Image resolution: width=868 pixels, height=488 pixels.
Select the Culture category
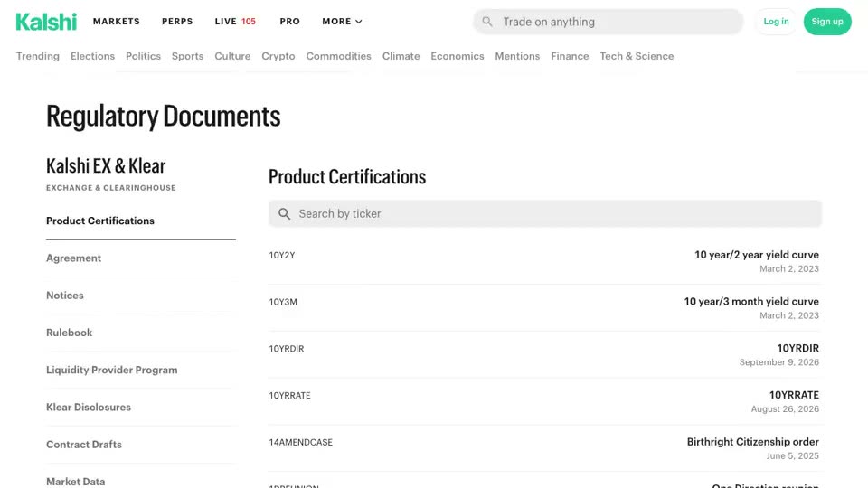(x=232, y=56)
